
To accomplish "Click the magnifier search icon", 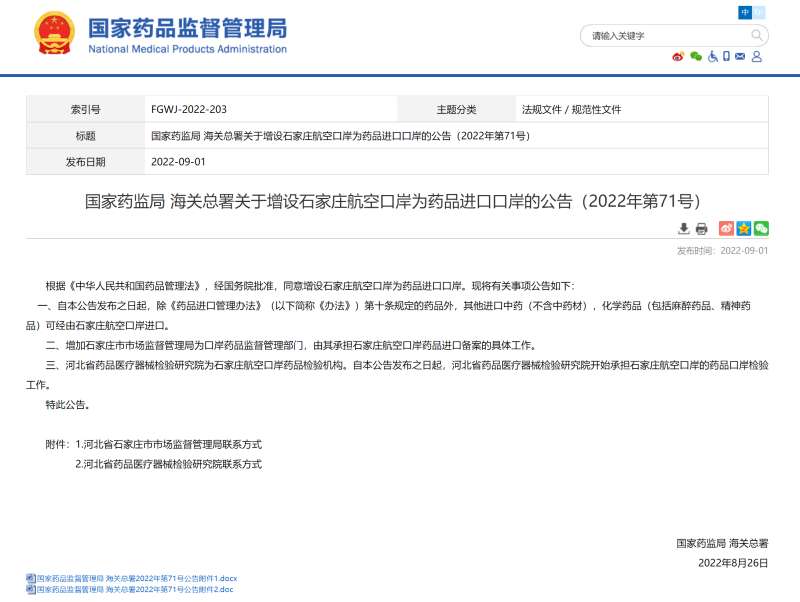I will pos(757,35).
